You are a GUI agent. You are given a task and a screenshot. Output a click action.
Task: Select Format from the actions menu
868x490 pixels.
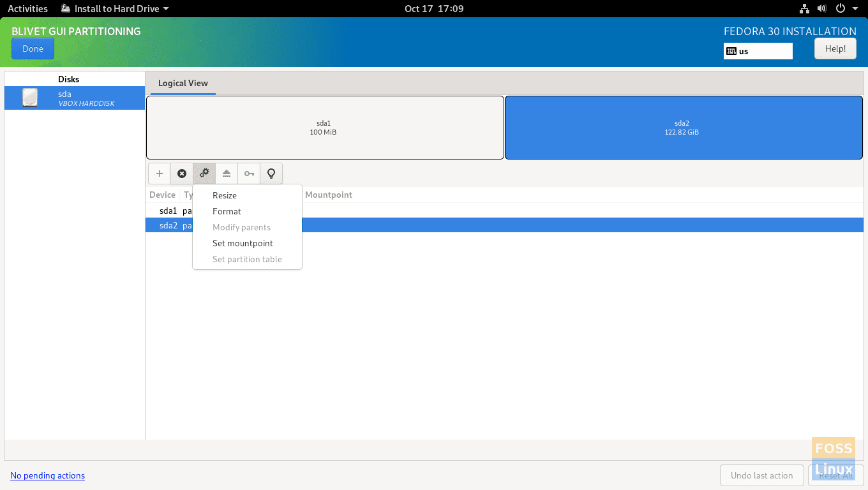(227, 211)
